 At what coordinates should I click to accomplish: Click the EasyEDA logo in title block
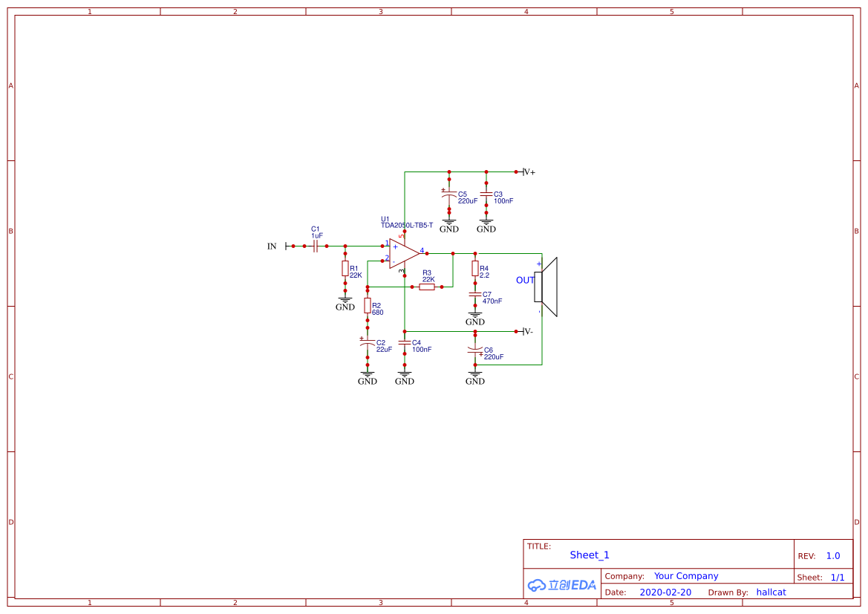562,585
